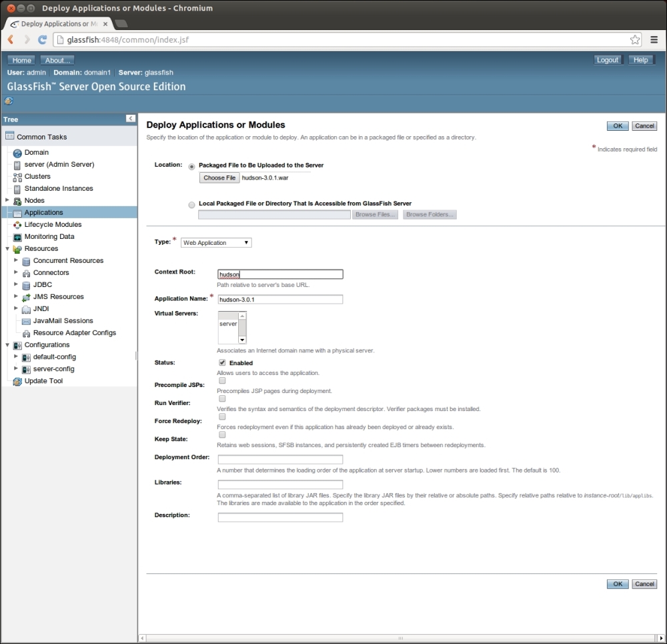
Task: Expand the JDBC tree node
Action: click(x=16, y=284)
